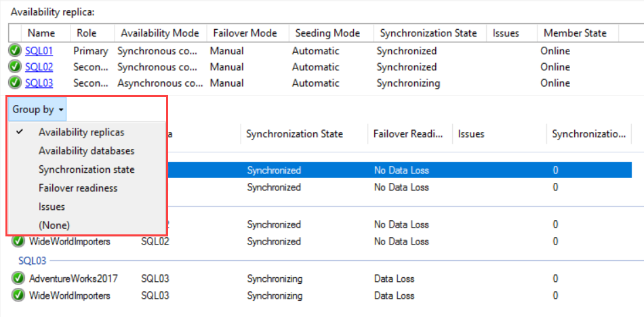Click status icon of WideWorldImporters on SQL03
The image size is (644, 317).
pyautogui.click(x=18, y=295)
